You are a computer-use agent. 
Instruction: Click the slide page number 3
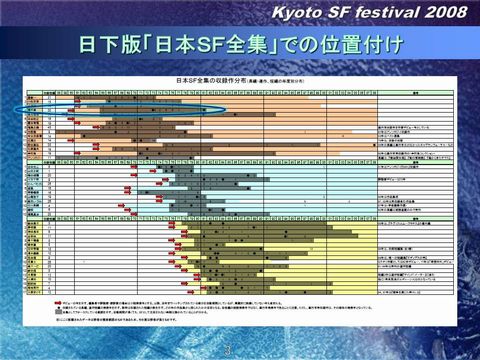(x=228, y=350)
